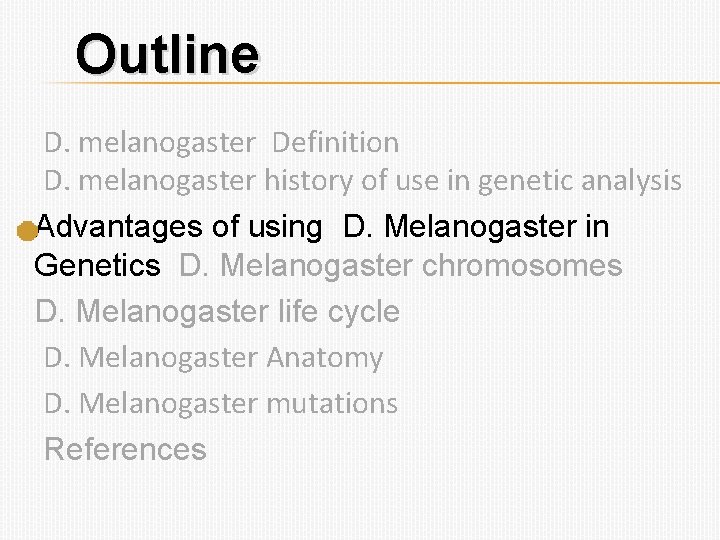Click the orange divider line under the title
Viewport: 720px width, 540px height.
tap(400, 82)
